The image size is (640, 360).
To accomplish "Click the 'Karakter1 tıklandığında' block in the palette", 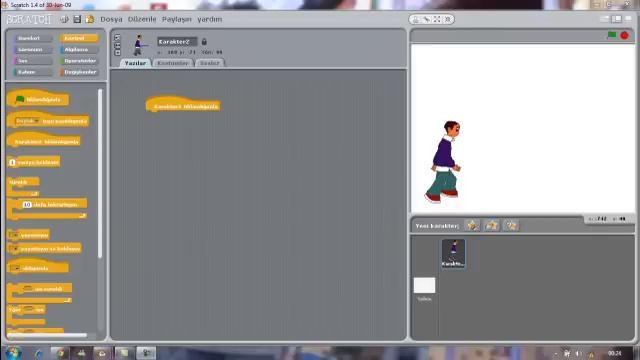I will pyautogui.click(x=44, y=140).
